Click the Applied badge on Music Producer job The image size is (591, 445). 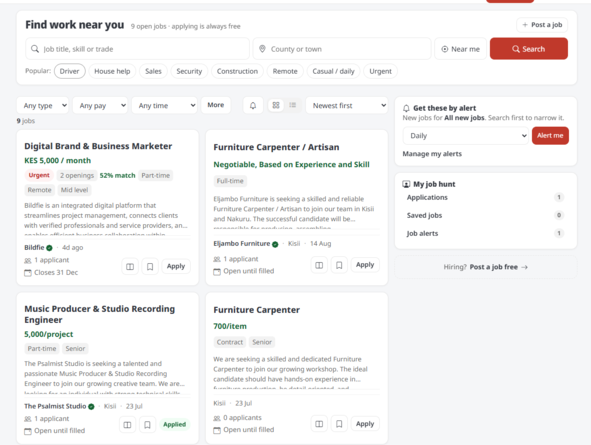point(175,425)
